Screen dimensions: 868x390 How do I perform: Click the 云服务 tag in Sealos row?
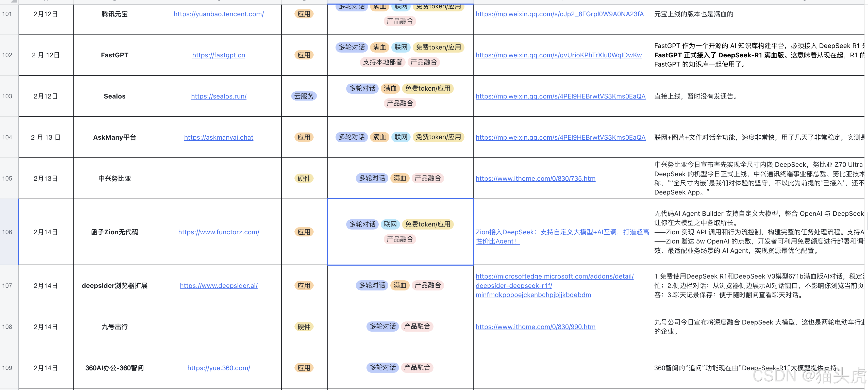304,96
